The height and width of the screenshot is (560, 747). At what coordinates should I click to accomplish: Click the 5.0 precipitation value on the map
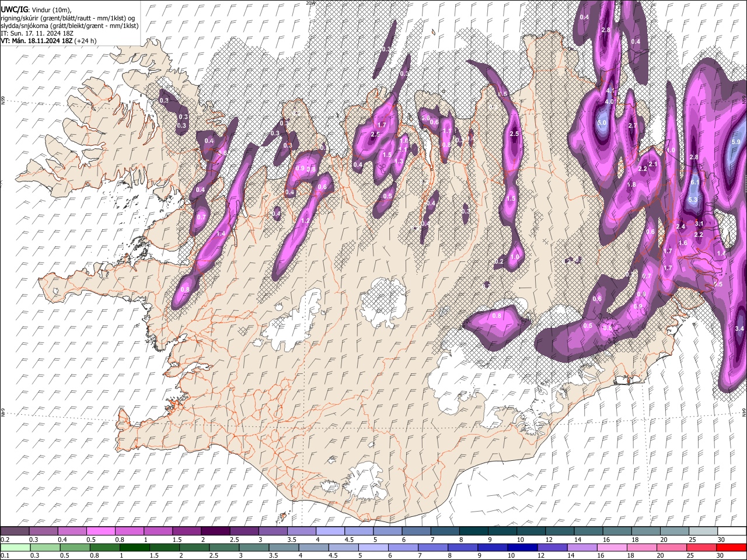pos(602,123)
